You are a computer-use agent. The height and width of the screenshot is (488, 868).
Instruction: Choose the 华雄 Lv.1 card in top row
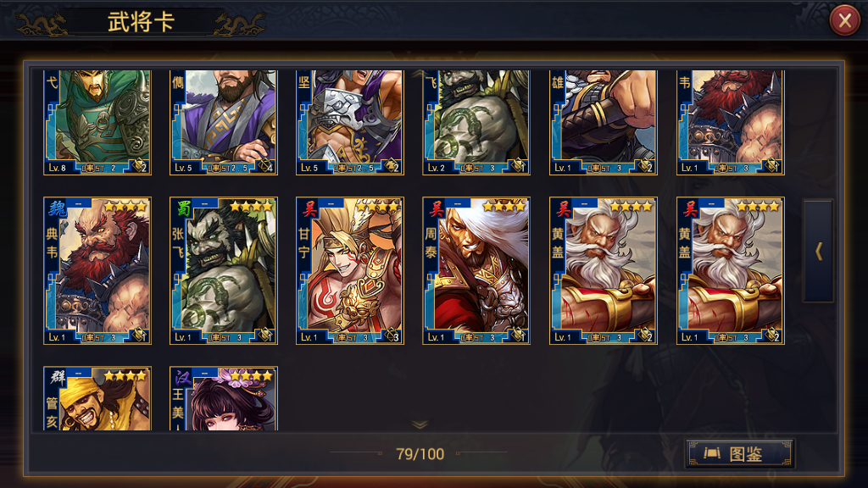[603, 122]
